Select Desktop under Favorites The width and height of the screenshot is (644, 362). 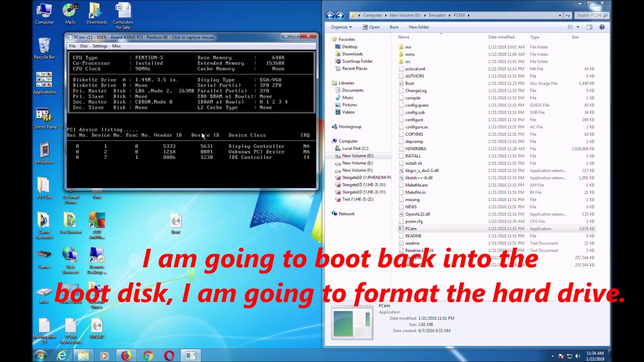[x=349, y=47]
